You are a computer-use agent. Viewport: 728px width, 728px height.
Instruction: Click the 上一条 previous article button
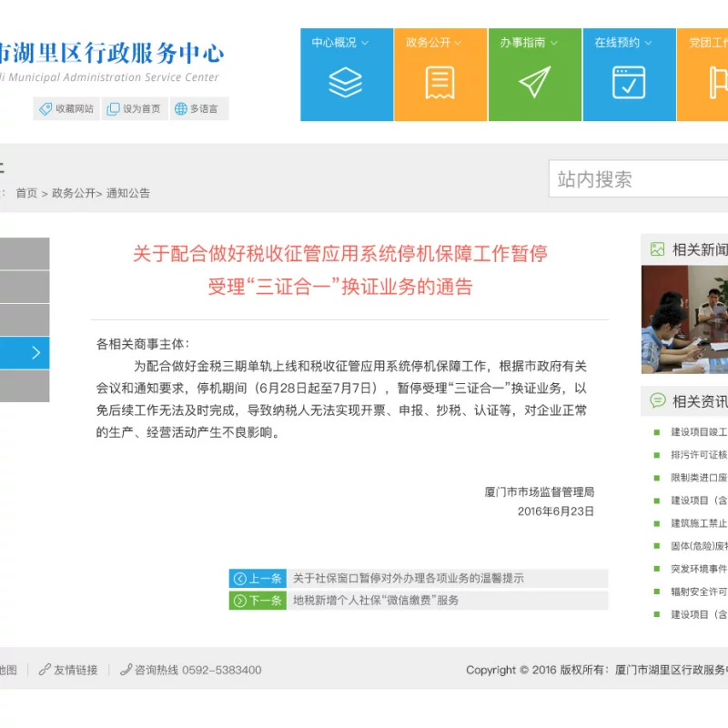tap(258, 579)
